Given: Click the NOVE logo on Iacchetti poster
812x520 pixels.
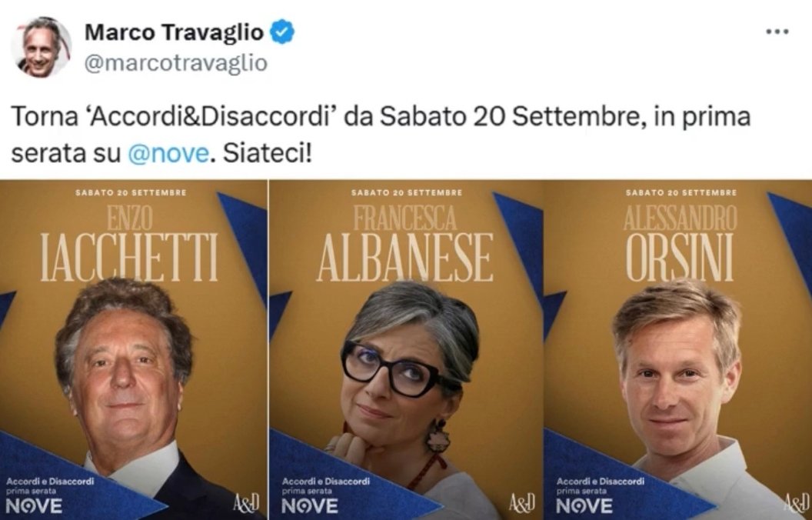Looking at the screenshot, I should pyautogui.click(x=34, y=505).
